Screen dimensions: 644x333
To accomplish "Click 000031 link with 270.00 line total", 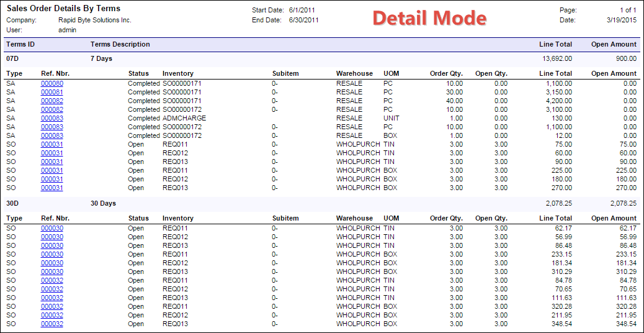I will 52,188.
